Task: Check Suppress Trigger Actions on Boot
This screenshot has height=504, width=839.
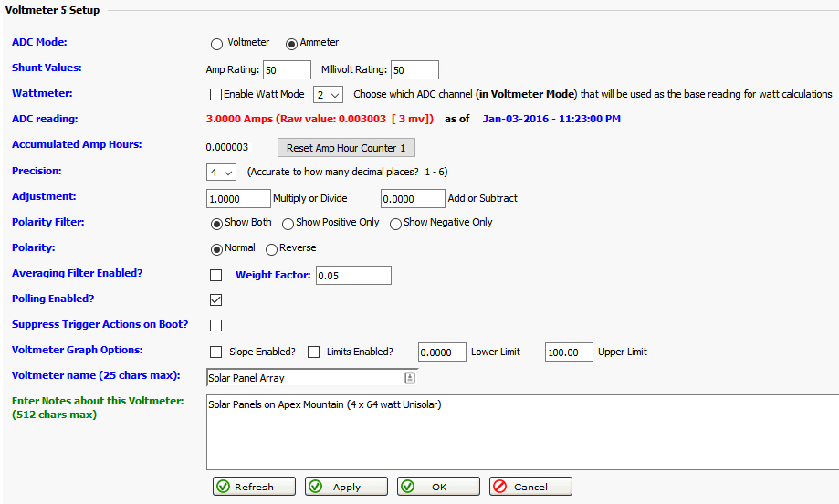Action: click(x=216, y=325)
